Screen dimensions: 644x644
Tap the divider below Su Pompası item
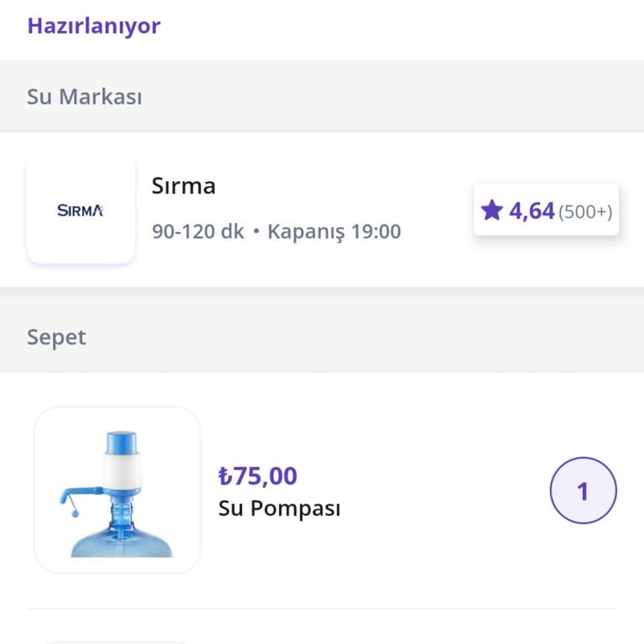322,609
